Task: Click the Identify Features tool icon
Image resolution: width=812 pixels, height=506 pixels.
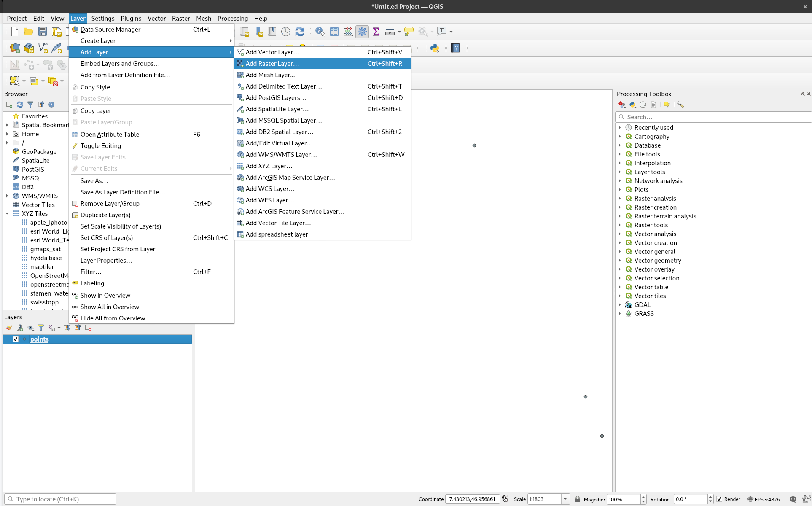Action: point(320,32)
